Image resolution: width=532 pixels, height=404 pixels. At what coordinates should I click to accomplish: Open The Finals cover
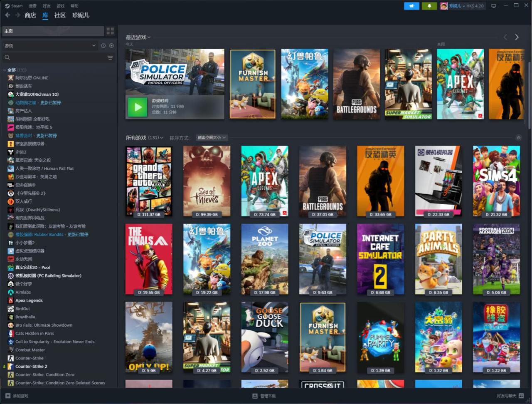[149, 259]
